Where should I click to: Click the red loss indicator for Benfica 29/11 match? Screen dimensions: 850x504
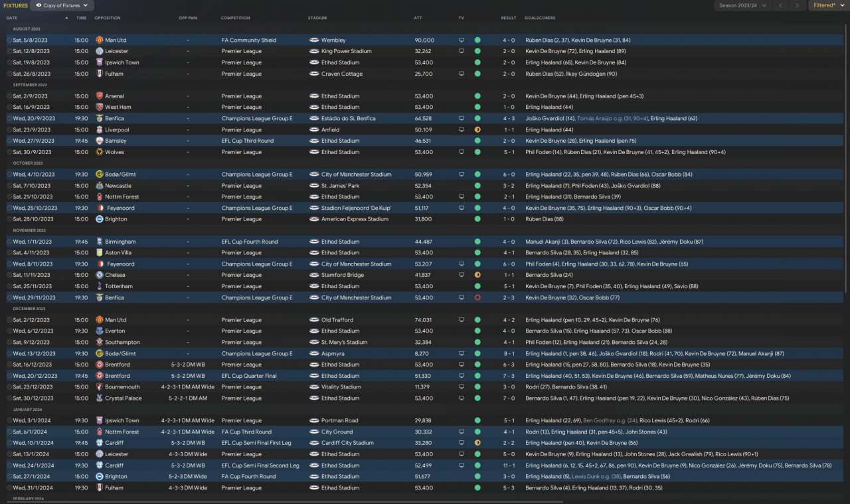(477, 297)
